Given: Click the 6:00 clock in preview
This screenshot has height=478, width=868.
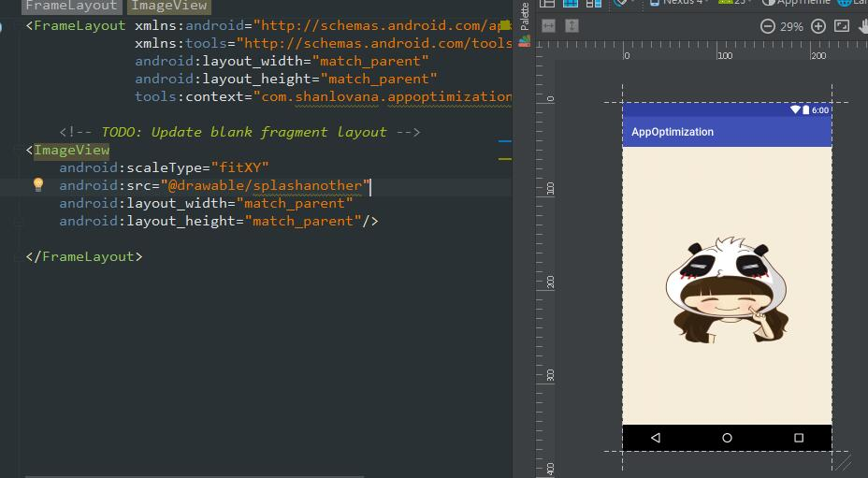Looking at the screenshot, I should tap(820, 110).
